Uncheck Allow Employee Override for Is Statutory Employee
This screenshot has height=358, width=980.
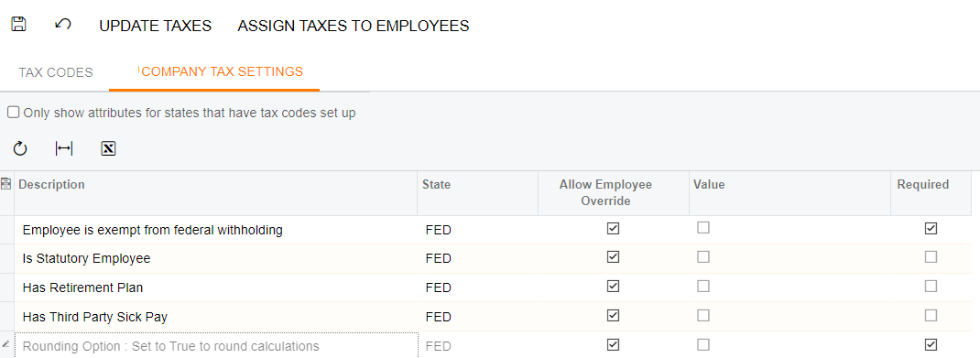pos(613,256)
